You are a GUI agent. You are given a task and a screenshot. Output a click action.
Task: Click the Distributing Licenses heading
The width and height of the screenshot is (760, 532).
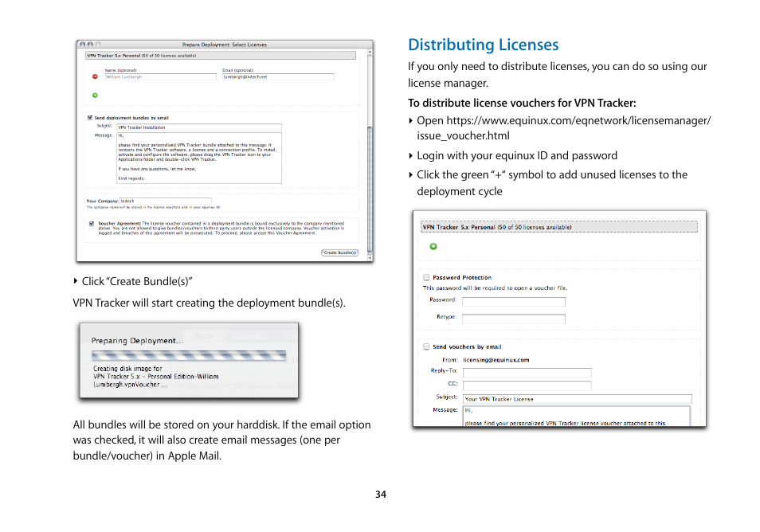[x=484, y=45]
